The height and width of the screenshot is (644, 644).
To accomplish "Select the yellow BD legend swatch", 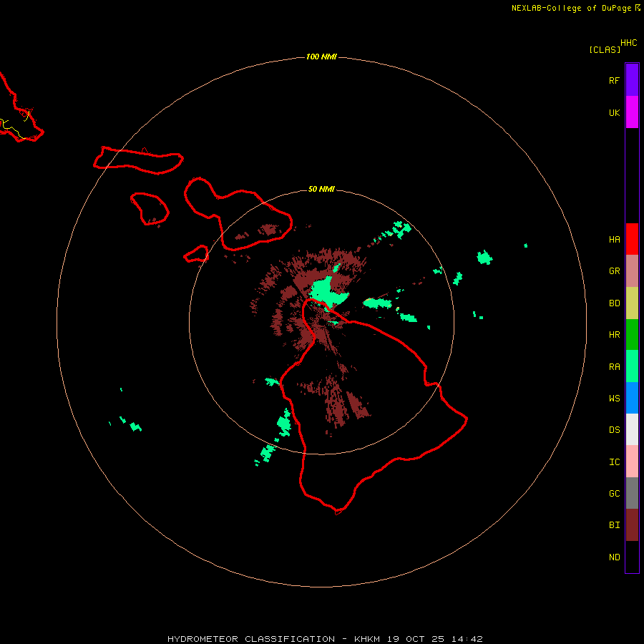I will coord(632,303).
